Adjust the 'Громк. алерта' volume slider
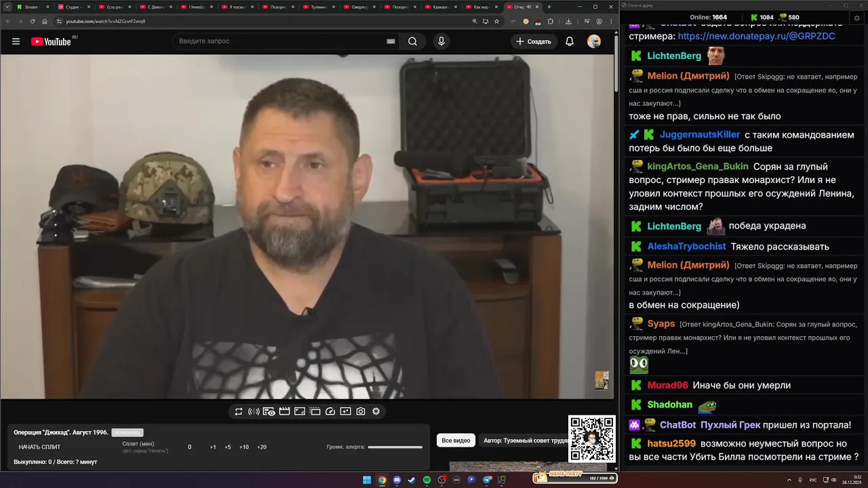Viewport: 868px width, 488px height. (395, 447)
